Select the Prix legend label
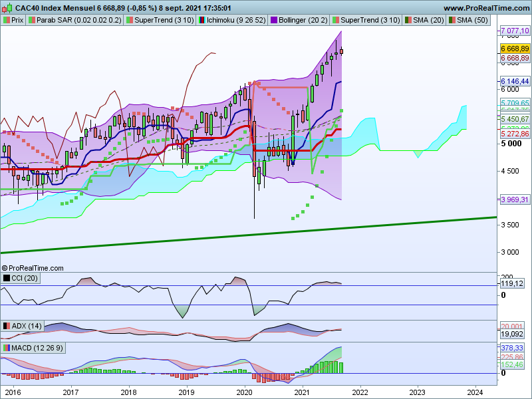 [13, 20]
